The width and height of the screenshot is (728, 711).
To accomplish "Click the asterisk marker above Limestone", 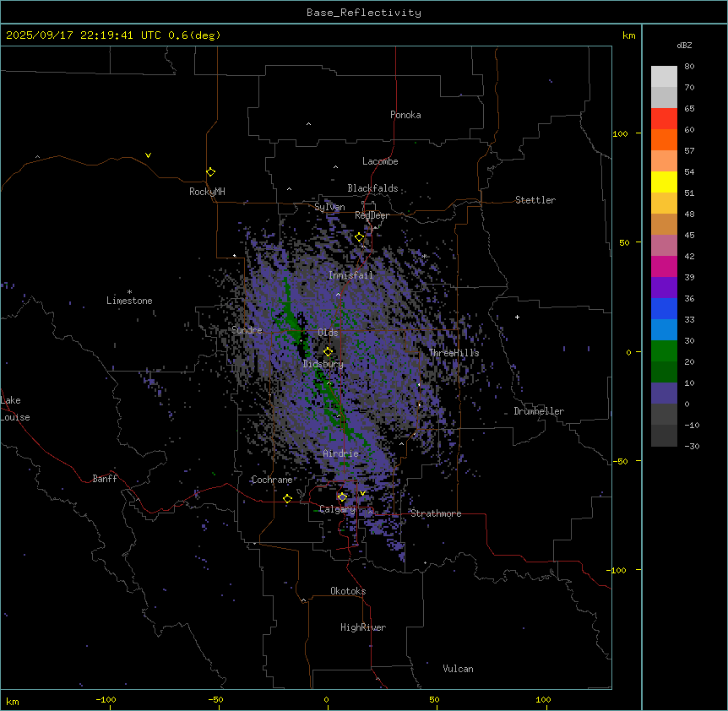I will pos(129,291).
